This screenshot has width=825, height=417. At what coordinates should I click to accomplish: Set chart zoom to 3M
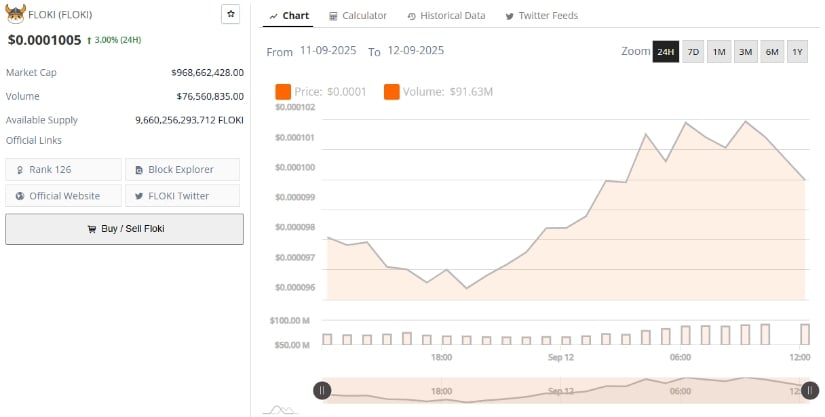point(745,52)
